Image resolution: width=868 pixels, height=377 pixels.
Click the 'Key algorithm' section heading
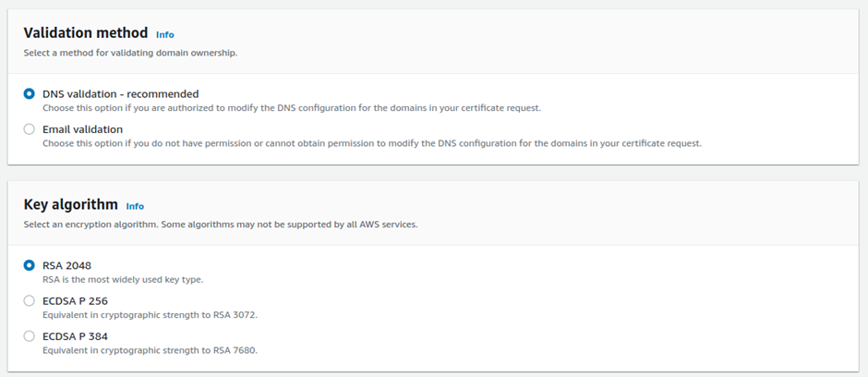click(71, 204)
